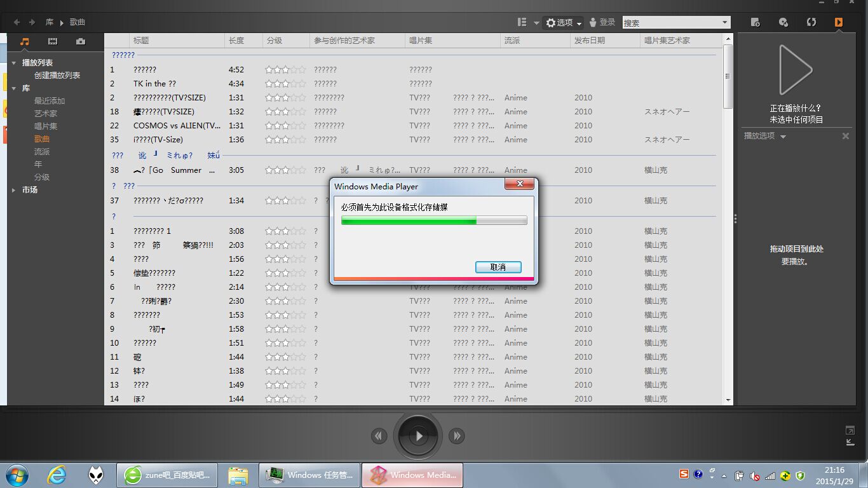Open the green shield security tray icon
Image resolution: width=868 pixels, height=488 pixels.
(800, 476)
